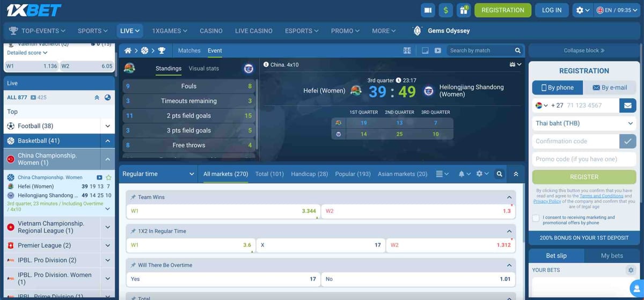The image size is (644, 300).
Task: Click the video stream play icon near search
Action: tap(438, 50)
